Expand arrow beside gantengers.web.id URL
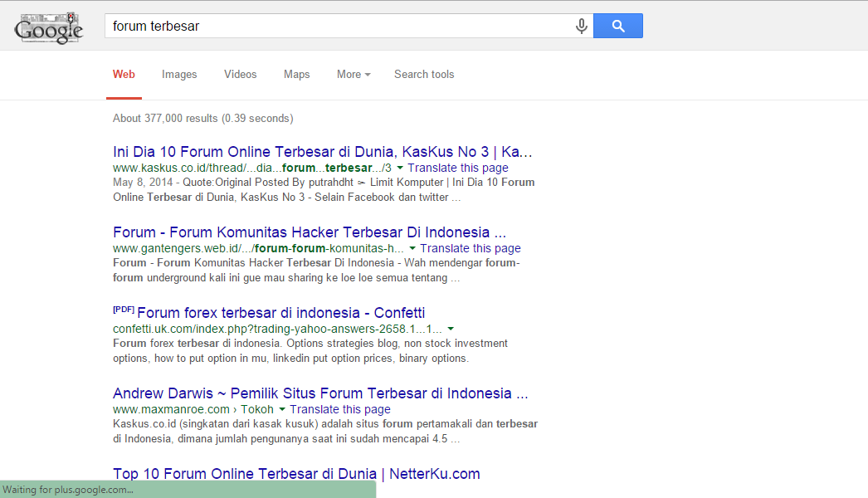Screen dimensions: 868x498 point(412,248)
